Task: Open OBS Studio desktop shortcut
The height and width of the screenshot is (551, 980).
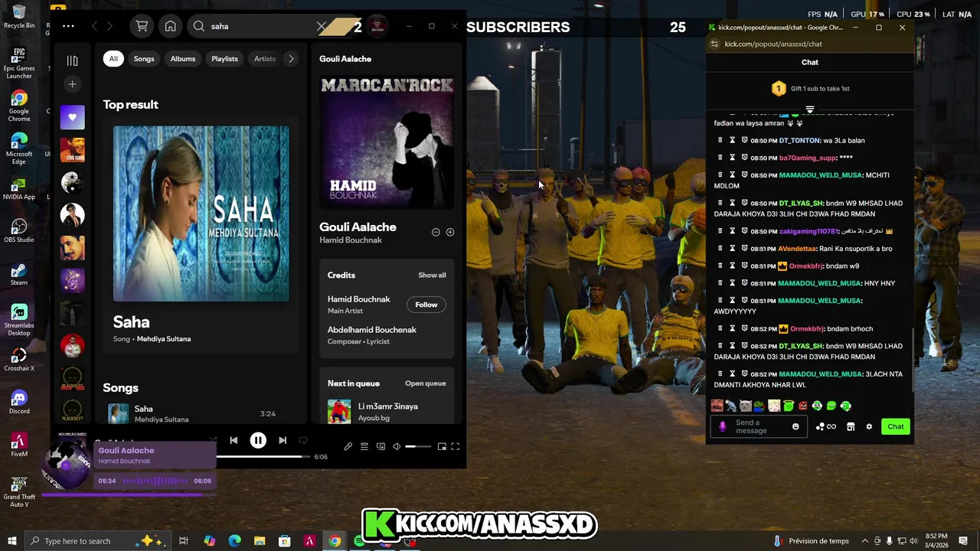Action: click(x=19, y=230)
